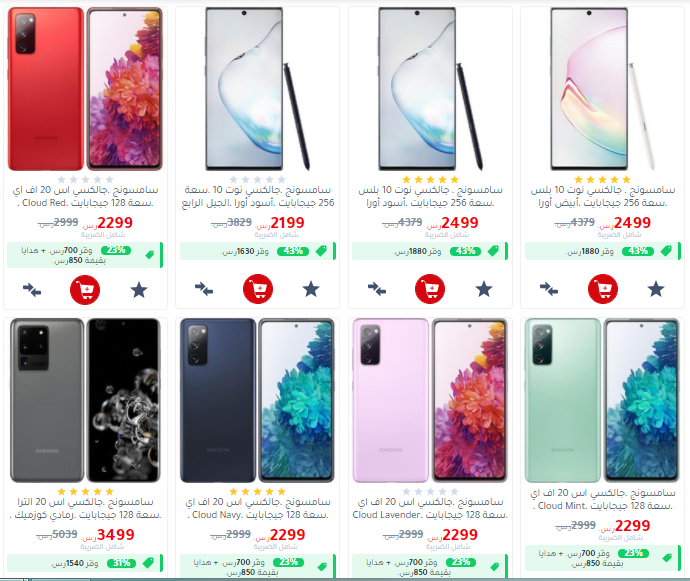Add Galaxy Note 10 256GB black to cart
This screenshot has width=690, height=581.
(x=258, y=289)
